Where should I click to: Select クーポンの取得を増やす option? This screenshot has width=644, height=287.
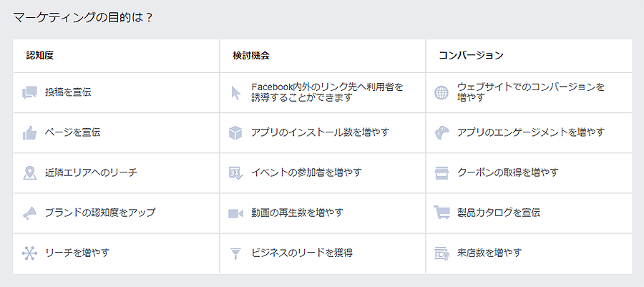[529, 173]
